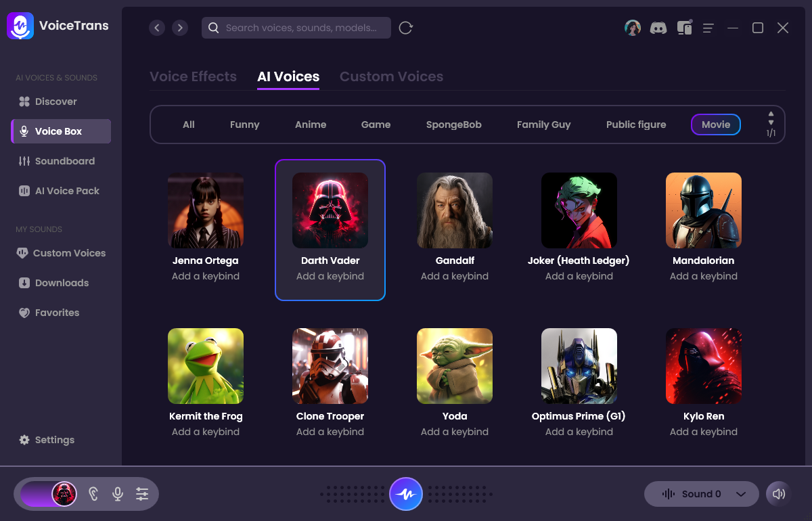Click the voice changer waveform button
This screenshot has width=812, height=521.
[406, 494]
